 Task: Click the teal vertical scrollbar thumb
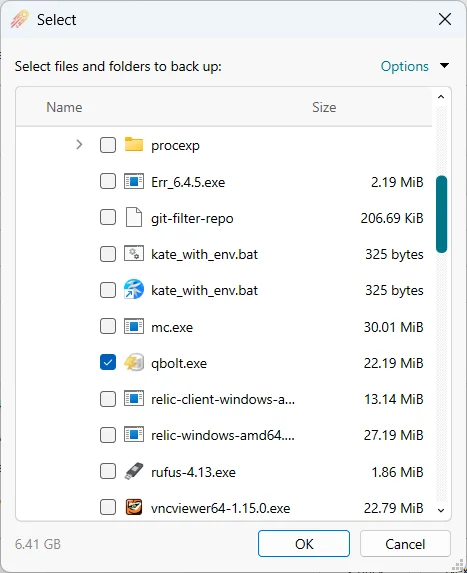[x=441, y=214]
